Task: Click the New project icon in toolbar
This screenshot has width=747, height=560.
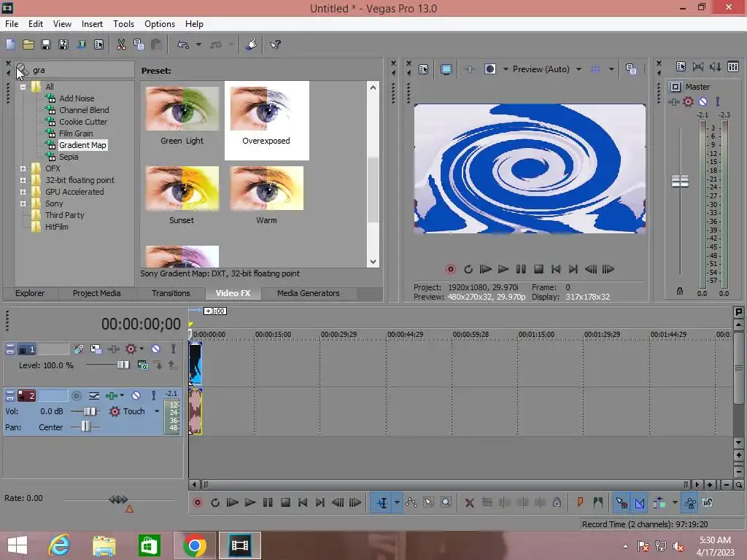Action: 10,44
